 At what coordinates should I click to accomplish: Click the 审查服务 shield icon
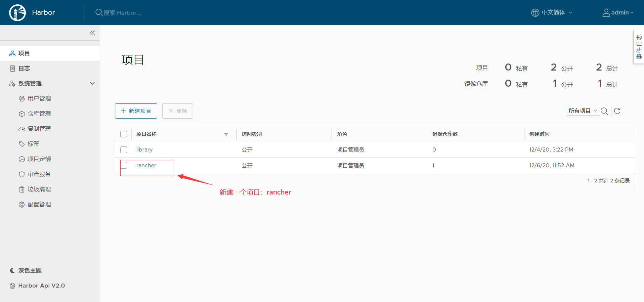coord(22,174)
